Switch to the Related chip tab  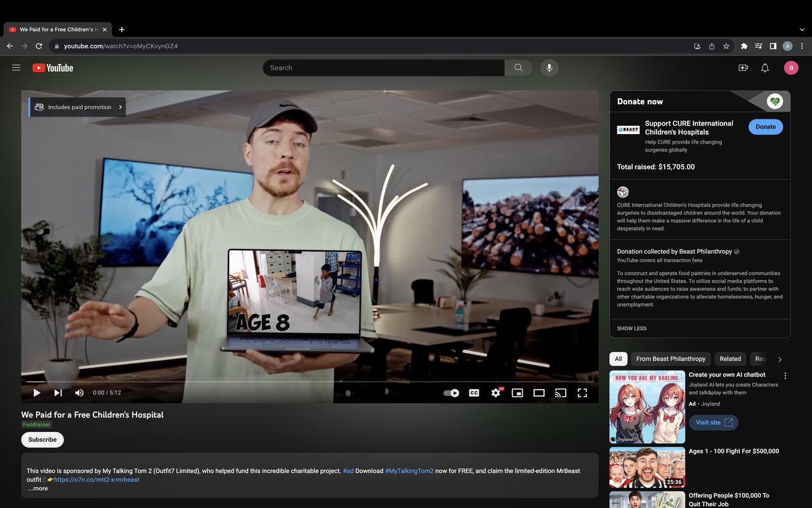(730, 359)
